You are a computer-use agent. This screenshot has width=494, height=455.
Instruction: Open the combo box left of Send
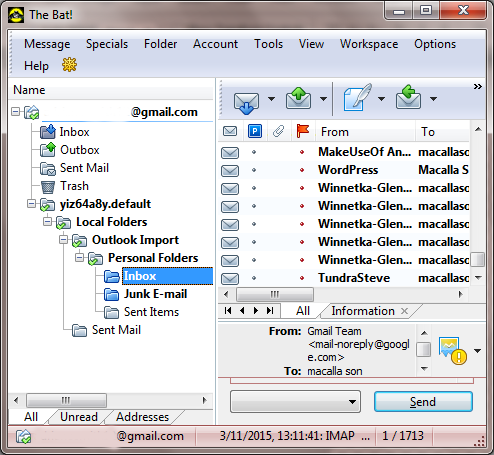click(295, 402)
